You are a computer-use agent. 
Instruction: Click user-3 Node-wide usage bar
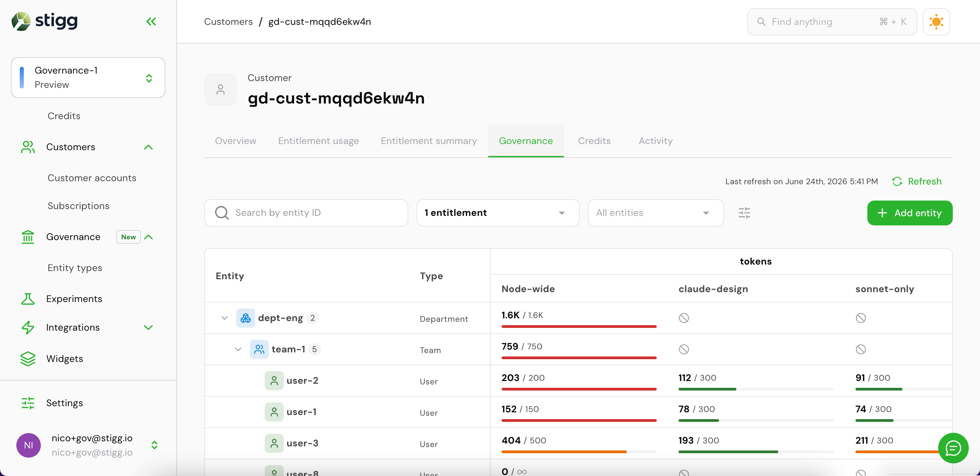pos(578,452)
